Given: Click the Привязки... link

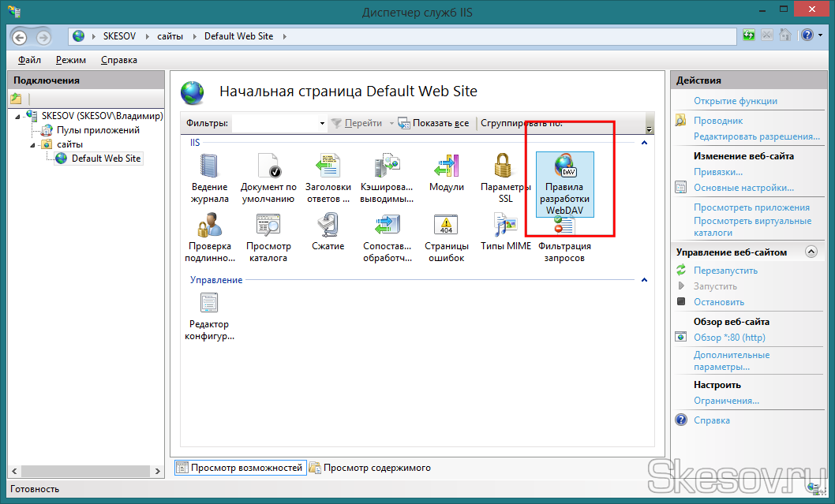Looking at the screenshot, I should click(717, 172).
